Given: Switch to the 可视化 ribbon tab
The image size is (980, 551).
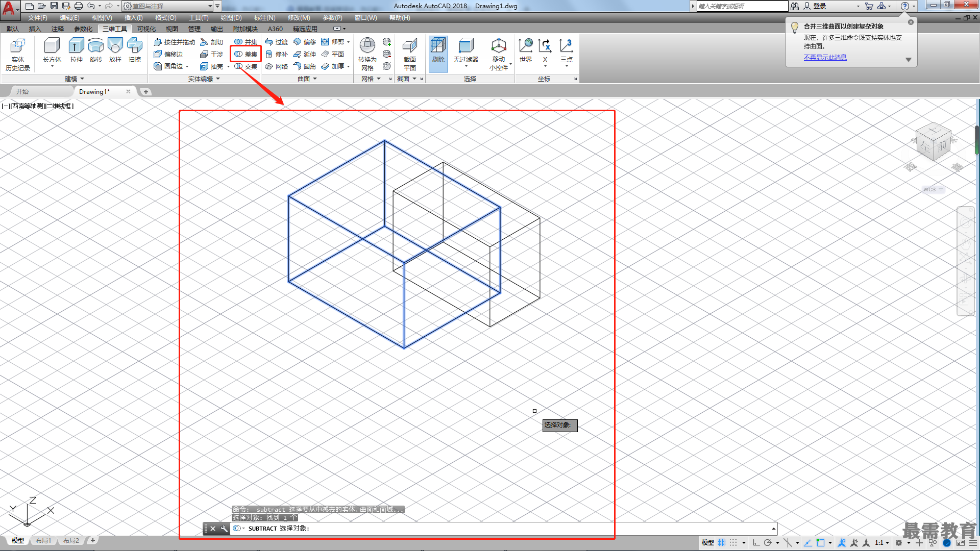Looking at the screenshot, I should click(x=146, y=29).
